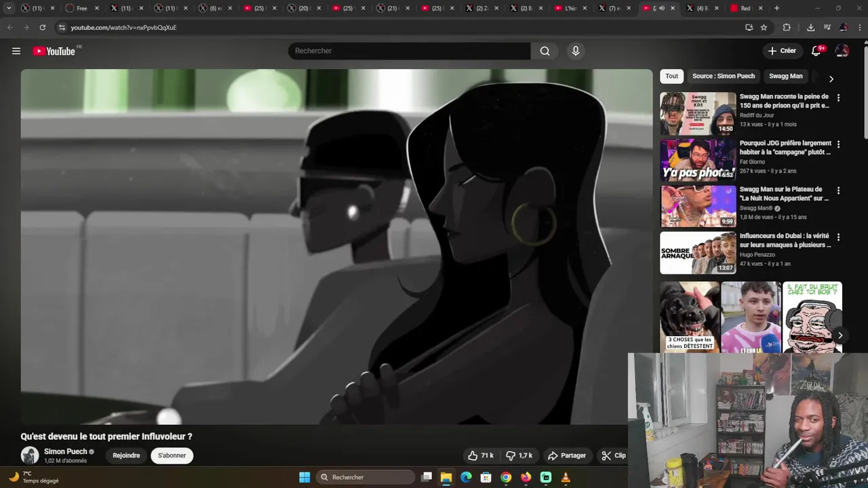Launch Microsoft Edge from taskbar
This screenshot has height=488, width=868.
click(466, 477)
